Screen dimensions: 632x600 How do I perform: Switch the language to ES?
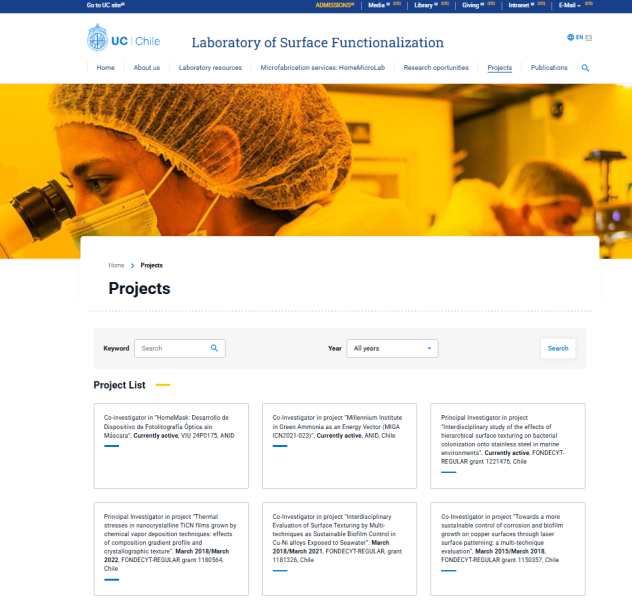click(x=588, y=37)
